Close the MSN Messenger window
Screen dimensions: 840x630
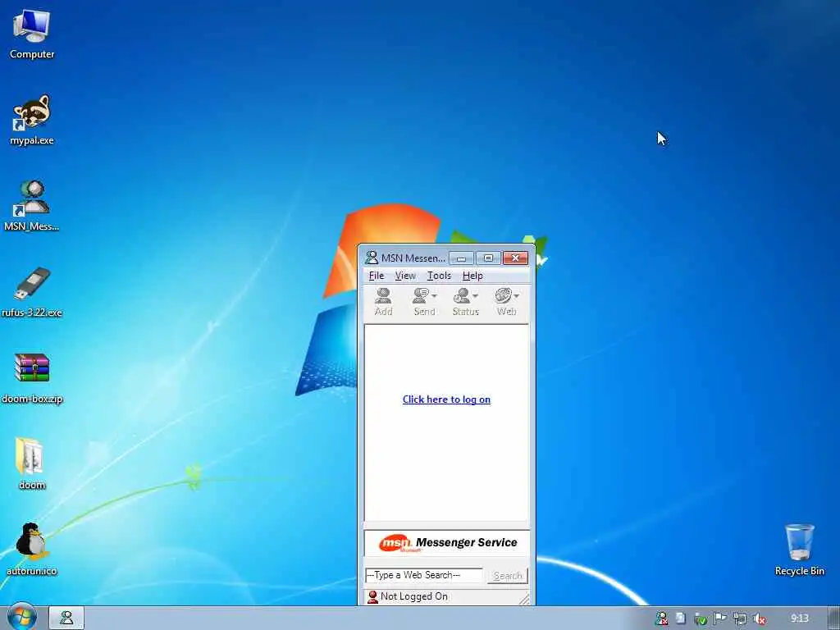[x=515, y=258]
